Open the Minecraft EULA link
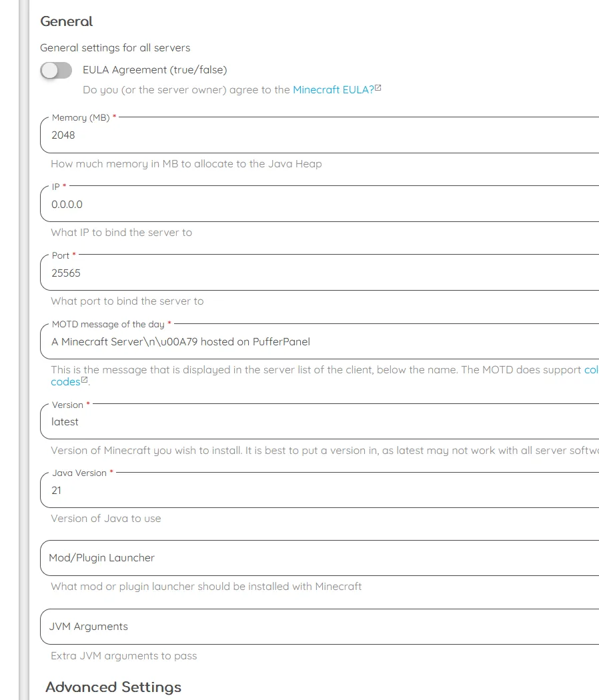Viewport: 599px width, 700px height. [x=333, y=89]
